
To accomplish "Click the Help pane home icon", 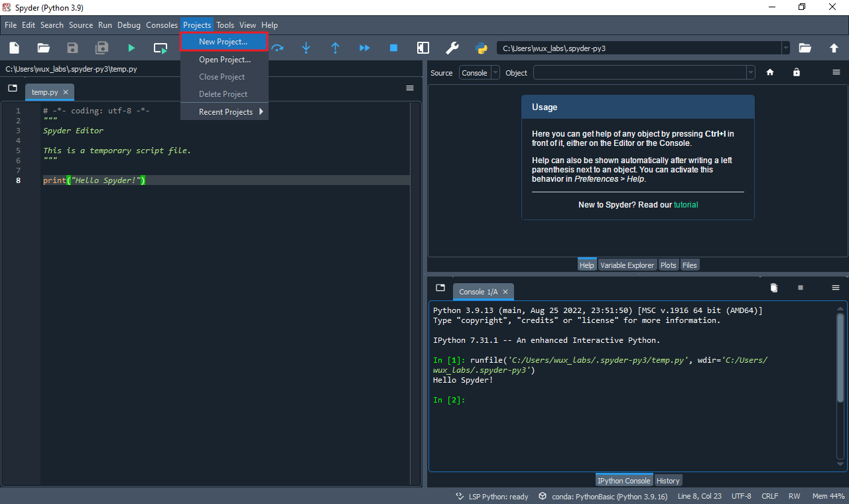I will pos(770,72).
